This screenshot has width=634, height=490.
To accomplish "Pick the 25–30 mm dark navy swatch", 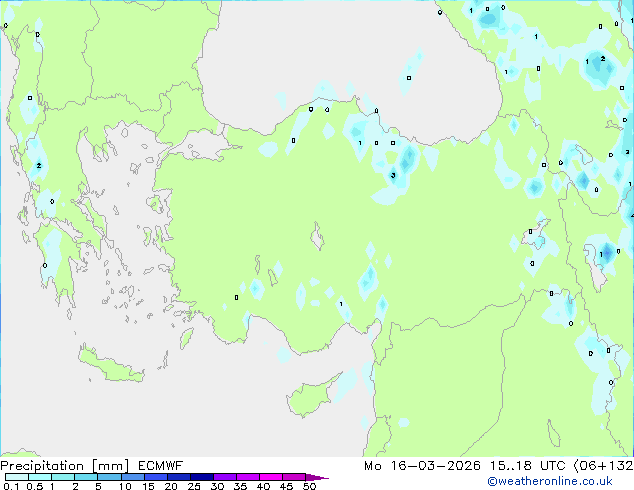I will pos(202,477).
